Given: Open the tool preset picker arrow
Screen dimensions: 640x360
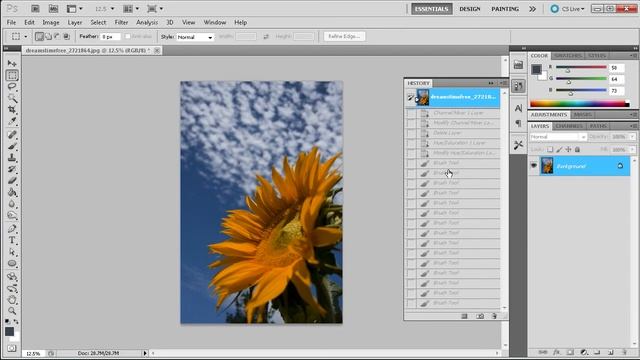Looking at the screenshot, I should pos(26,37).
